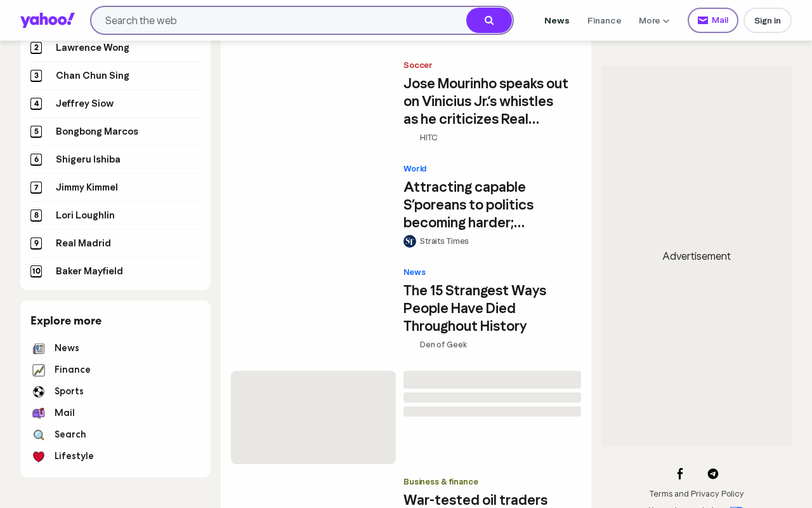Click the Yahoo logo
Image resolution: width=812 pixels, height=508 pixels.
pos(48,20)
